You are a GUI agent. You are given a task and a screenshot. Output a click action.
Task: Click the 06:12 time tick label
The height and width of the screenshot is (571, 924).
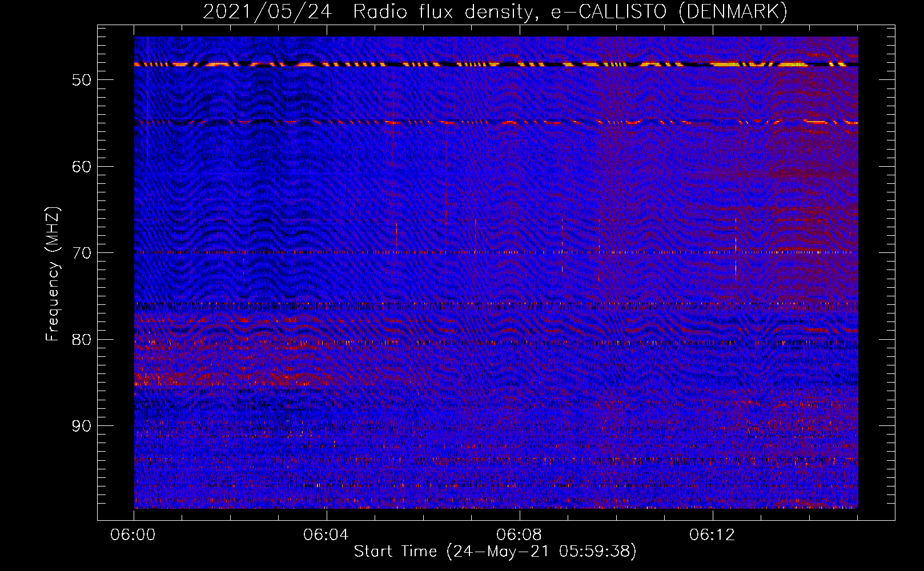712,535
